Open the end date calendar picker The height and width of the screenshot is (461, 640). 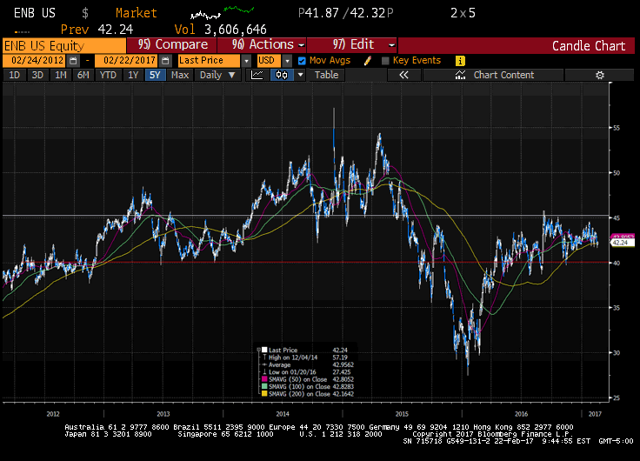(165, 61)
